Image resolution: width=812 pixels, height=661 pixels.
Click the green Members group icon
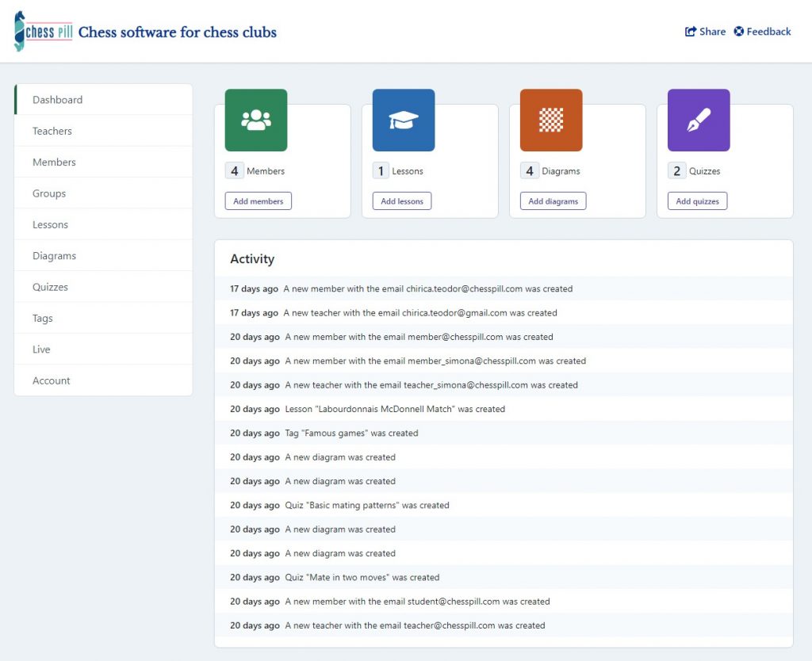point(256,120)
